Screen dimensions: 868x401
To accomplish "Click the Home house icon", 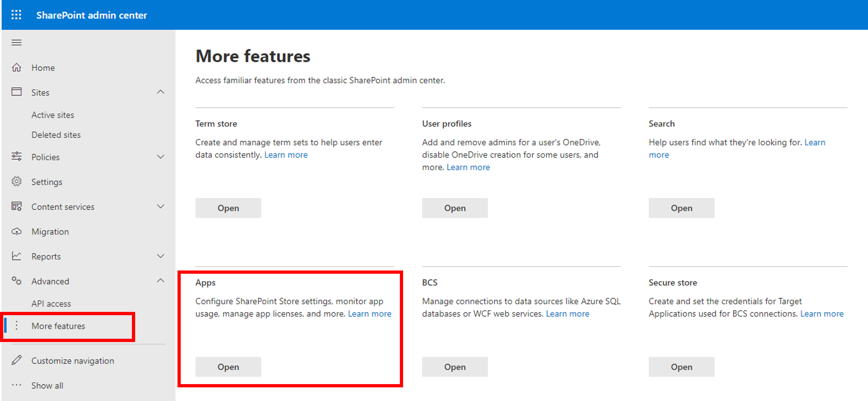I will tap(16, 67).
